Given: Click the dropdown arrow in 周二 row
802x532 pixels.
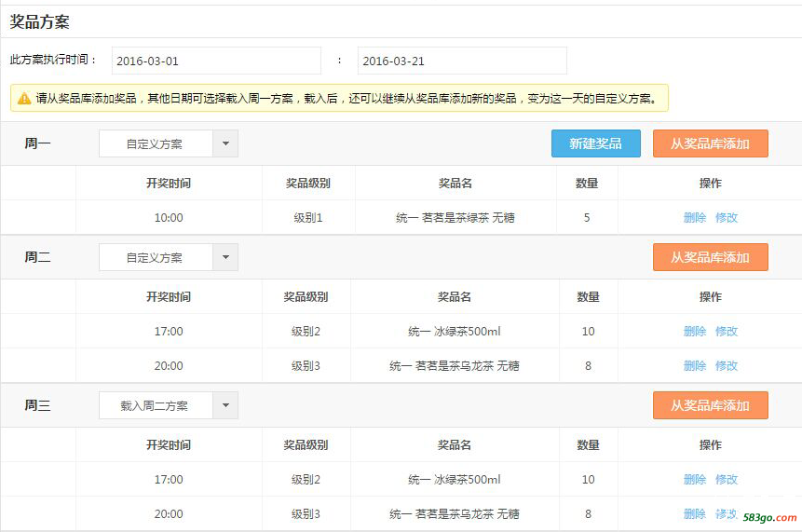Looking at the screenshot, I should point(225,257).
